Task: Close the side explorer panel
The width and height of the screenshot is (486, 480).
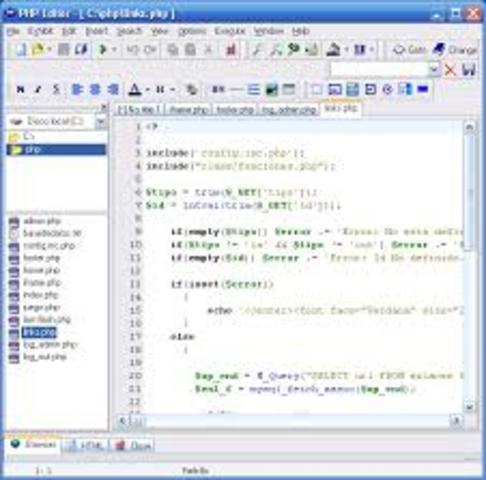Action: point(104,107)
